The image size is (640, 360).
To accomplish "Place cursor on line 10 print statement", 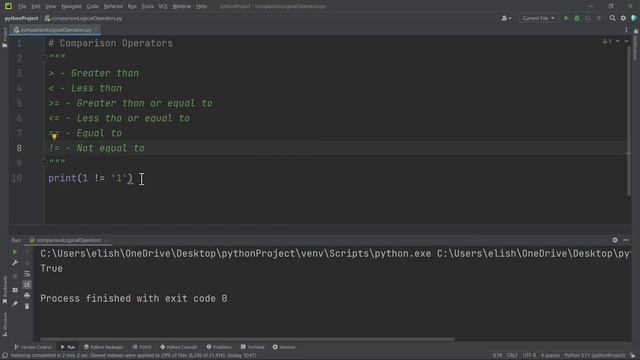I will pyautogui.click(x=90, y=178).
